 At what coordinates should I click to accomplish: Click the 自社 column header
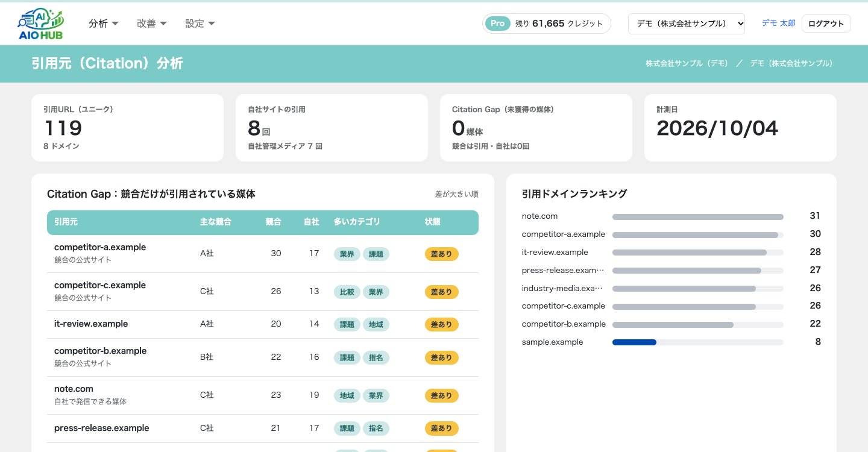point(312,222)
